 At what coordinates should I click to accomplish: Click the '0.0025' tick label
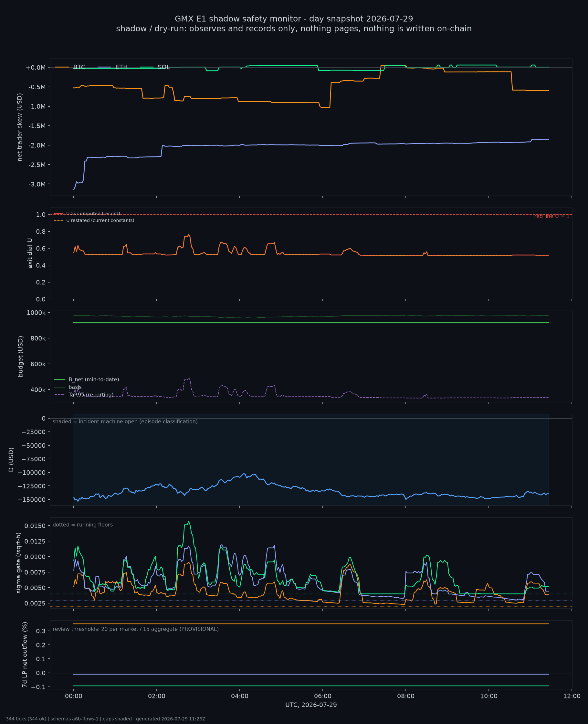click(x=35, y=603)
